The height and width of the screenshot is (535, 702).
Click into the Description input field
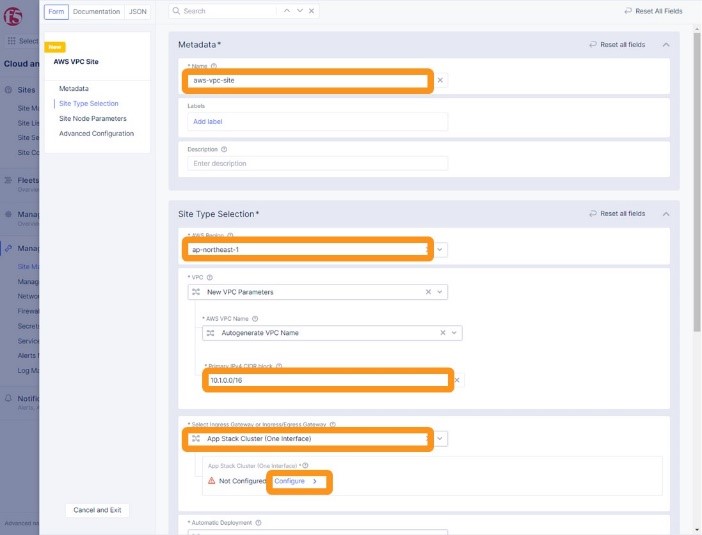click(317, 163)
